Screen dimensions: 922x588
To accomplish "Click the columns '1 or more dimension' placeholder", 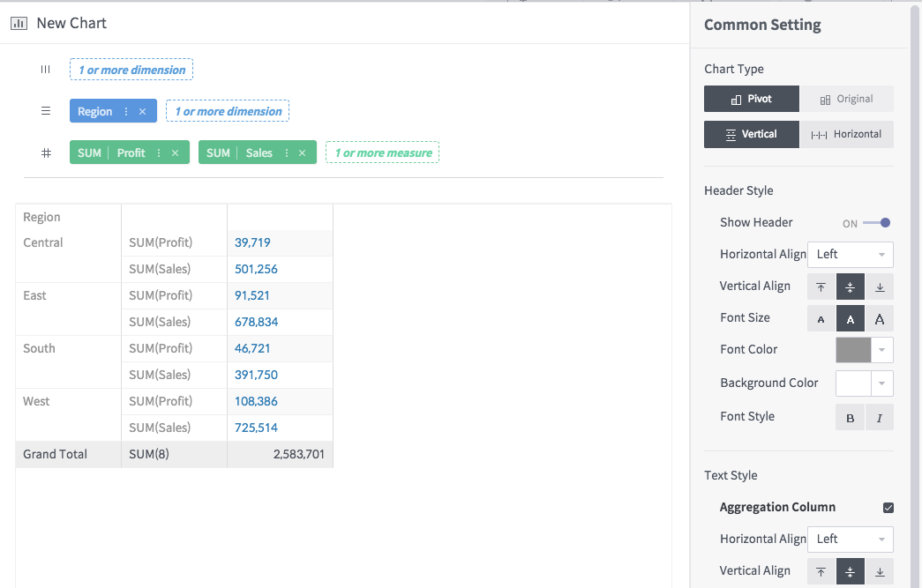I will point(131,70).
